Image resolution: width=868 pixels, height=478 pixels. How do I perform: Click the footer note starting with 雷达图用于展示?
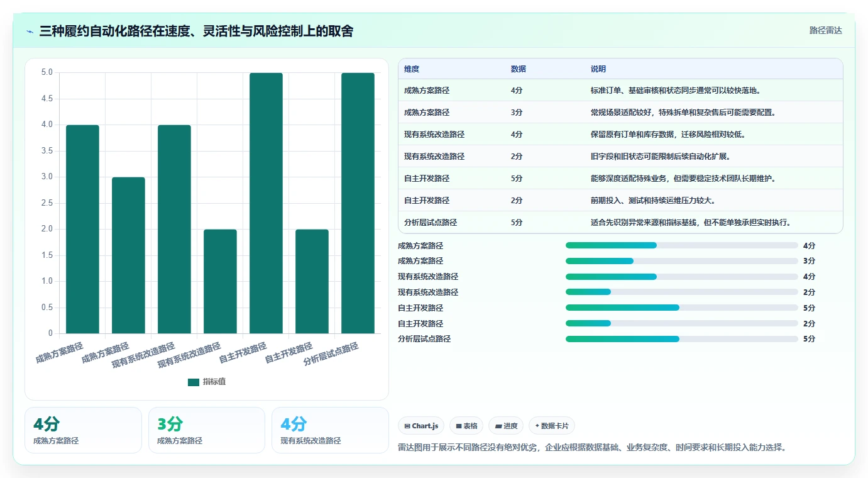pos(592,448)
